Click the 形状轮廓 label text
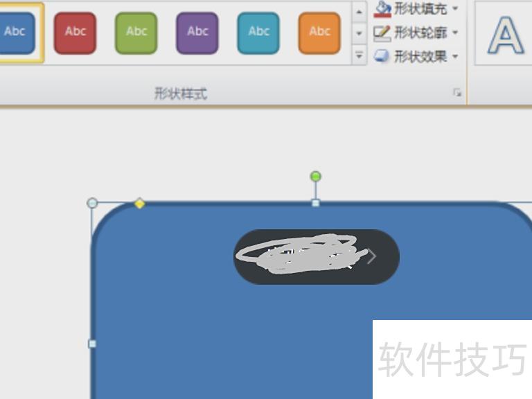532x399 pixels. click(x=420, y=33)
